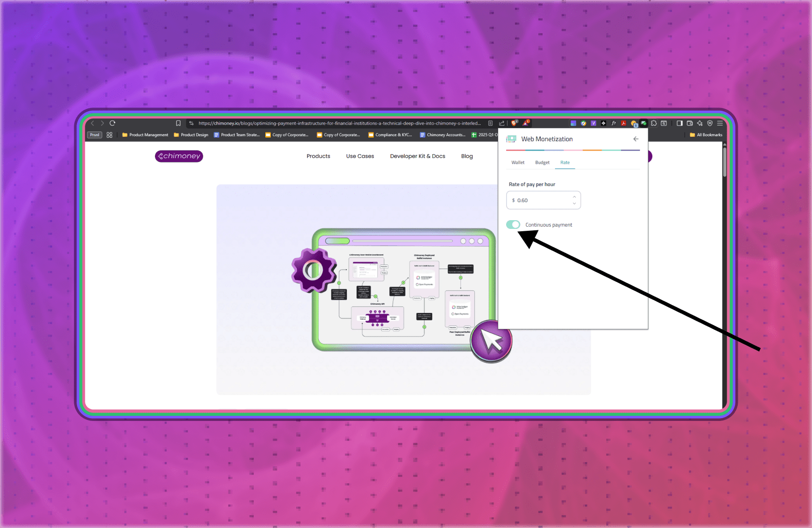Open the Brave VPN shield icon

[x=710, y=123]
